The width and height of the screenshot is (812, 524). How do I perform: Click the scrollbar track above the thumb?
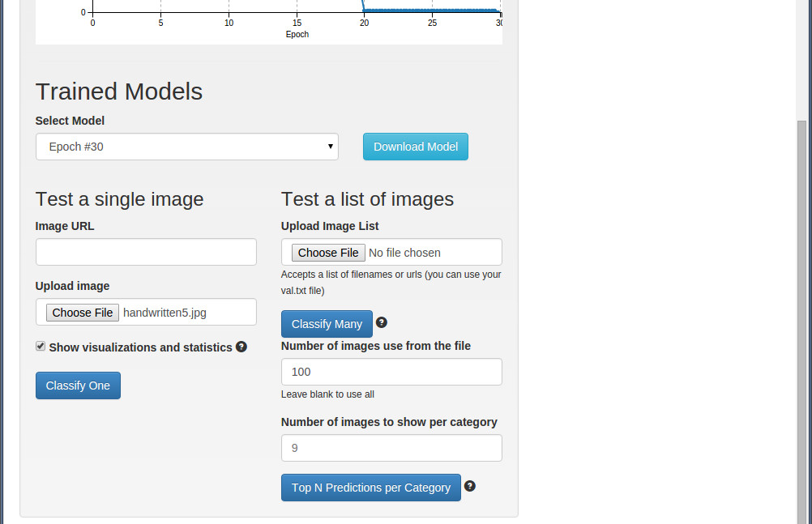pos(801,60)
